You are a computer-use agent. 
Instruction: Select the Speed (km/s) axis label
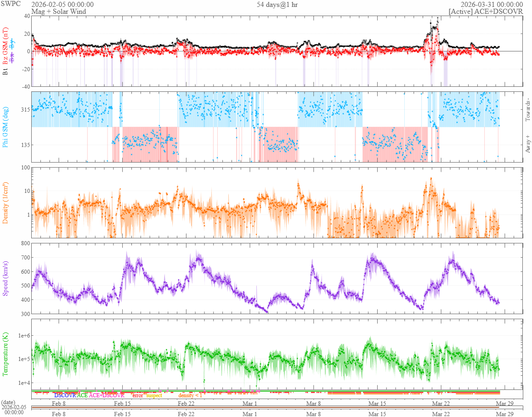pos(6,278)
